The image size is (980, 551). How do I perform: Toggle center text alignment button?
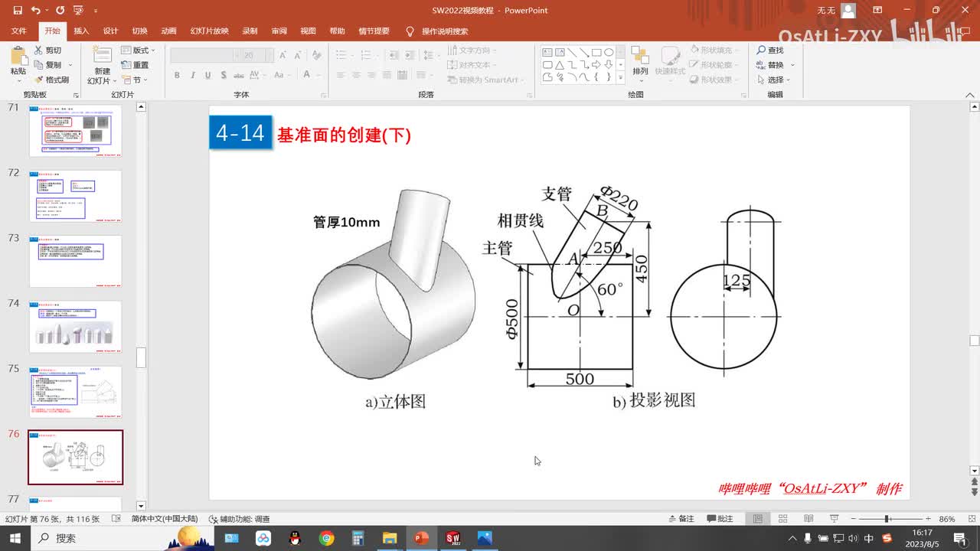(x=356, y=75)
